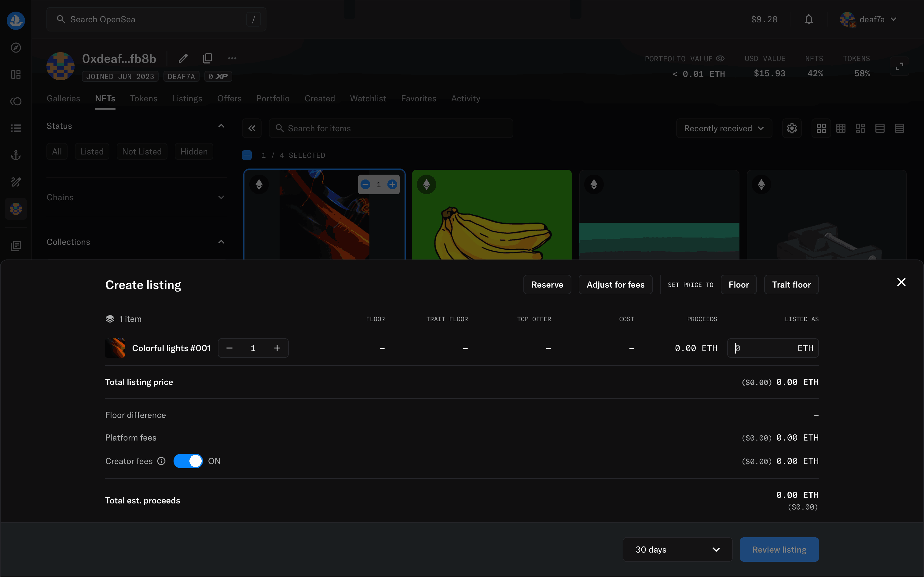This screenshot has width=924, height=577.
Task: Turn off the Creator fees toggle
Action: 188,461
